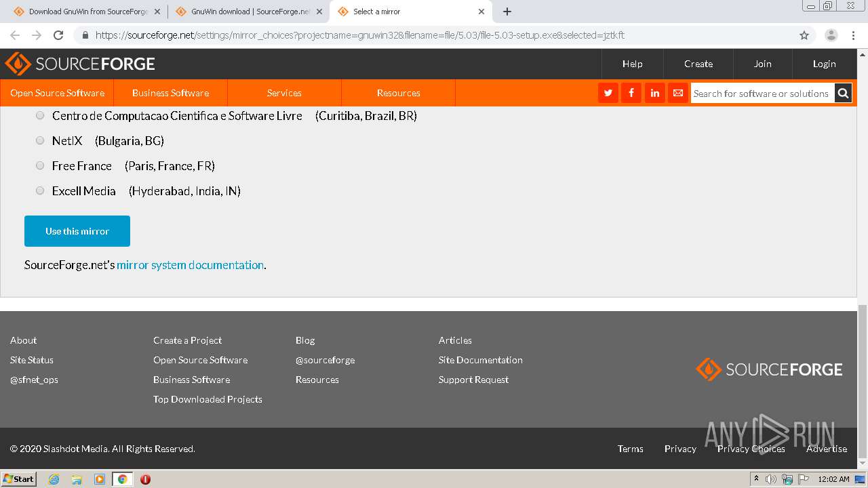This screenshot has width=868, height=488.
Task: Click the page vertical scrollbar thumb
Action: (x=863, y=381)
